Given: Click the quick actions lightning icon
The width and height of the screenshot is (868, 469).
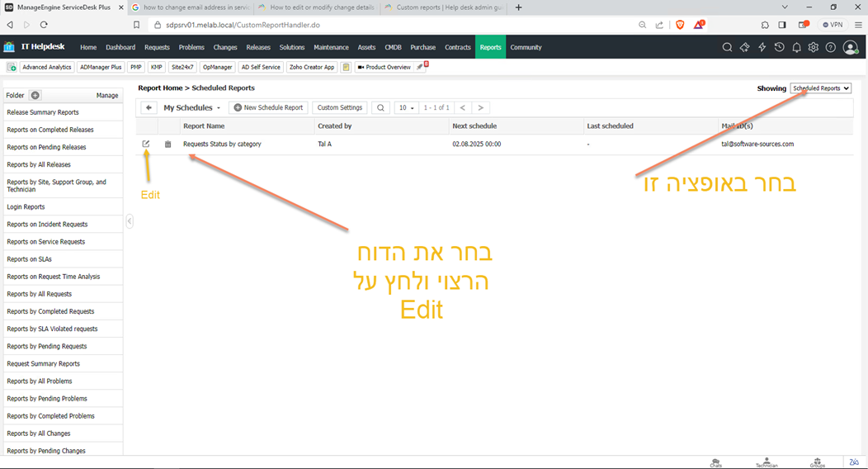Looking at the screenshot, I should (762, 47).
